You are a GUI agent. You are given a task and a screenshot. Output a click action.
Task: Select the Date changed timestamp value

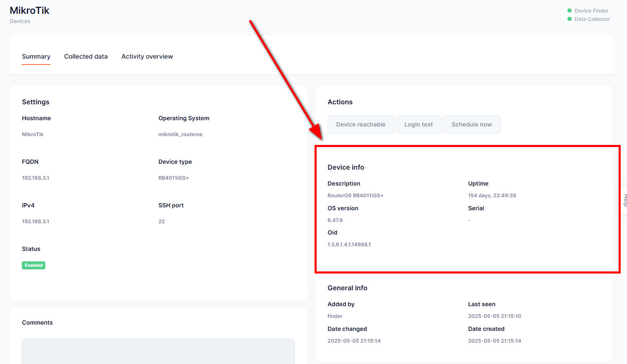[x=354, y=341]
